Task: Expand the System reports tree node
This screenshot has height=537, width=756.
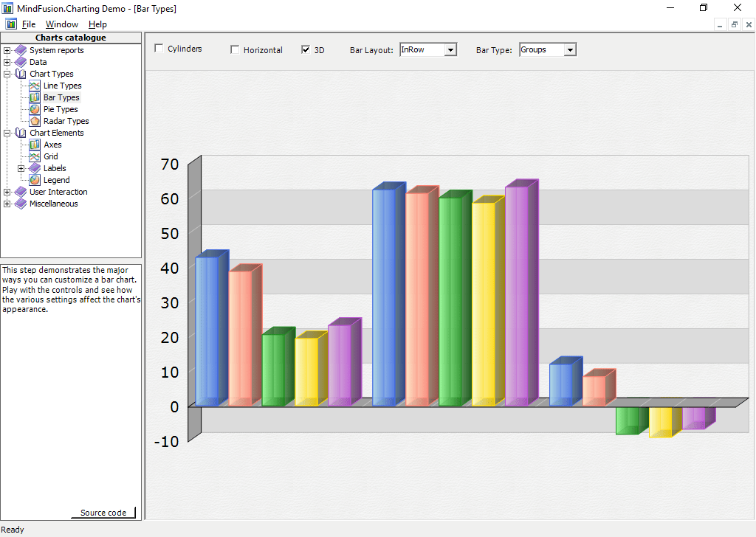Action: point(6,50)
